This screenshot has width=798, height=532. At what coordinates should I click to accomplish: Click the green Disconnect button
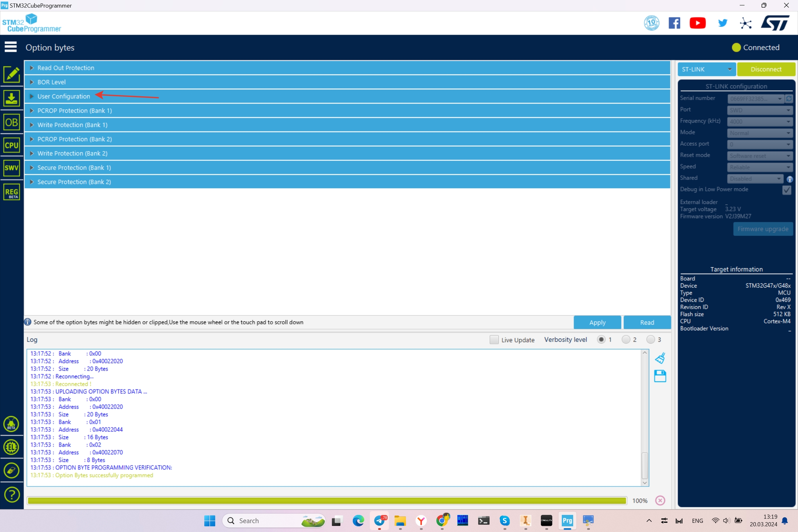(766, 69)
